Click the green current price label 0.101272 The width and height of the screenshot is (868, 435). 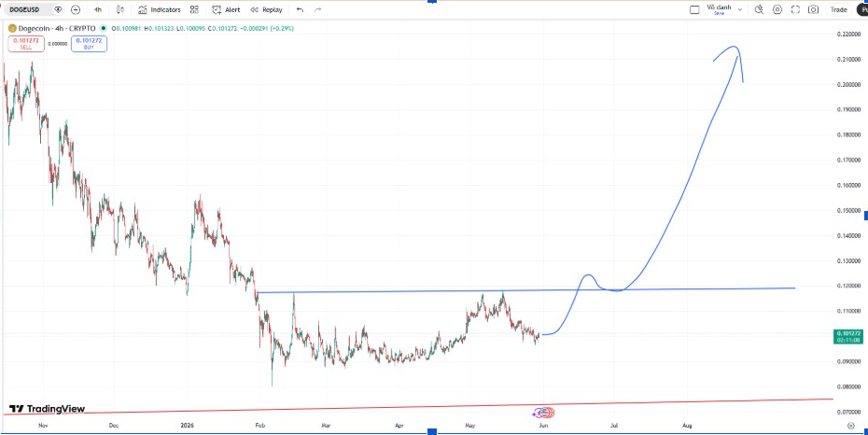[847, 336]
